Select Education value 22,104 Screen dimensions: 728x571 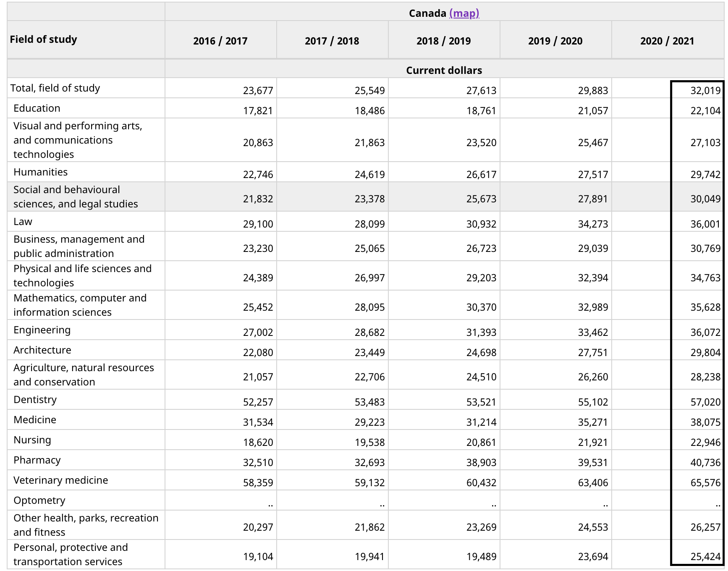[705, 110]
